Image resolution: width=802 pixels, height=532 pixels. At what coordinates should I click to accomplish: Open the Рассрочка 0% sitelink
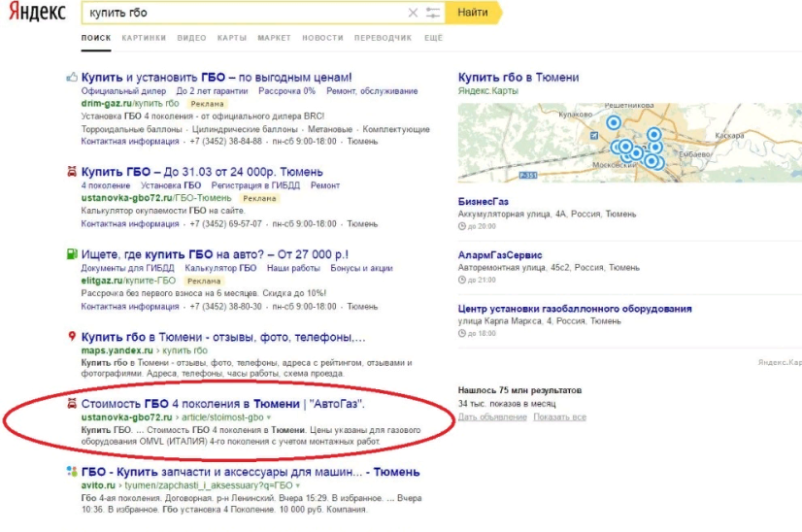point(286,91)
